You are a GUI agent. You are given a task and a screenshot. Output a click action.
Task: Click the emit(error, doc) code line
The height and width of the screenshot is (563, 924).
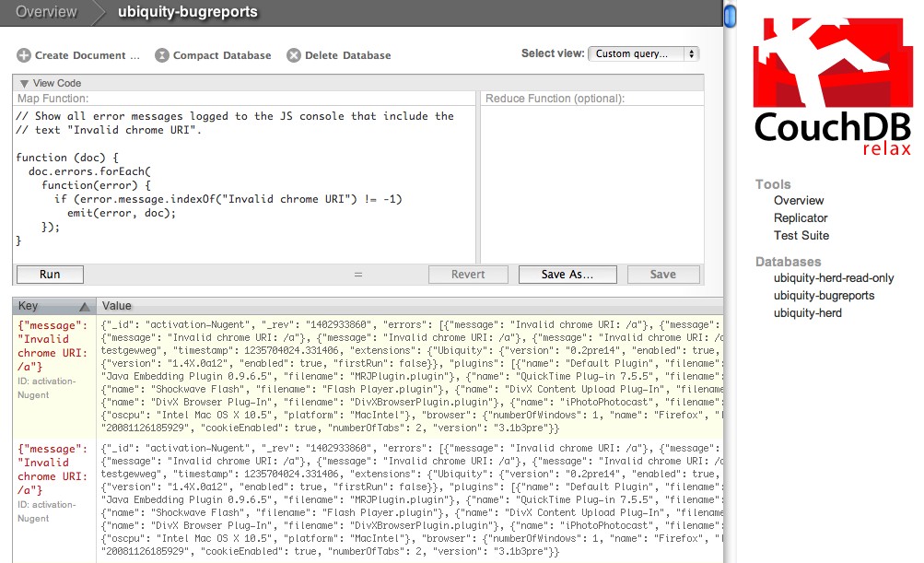[x=122, y=213]
